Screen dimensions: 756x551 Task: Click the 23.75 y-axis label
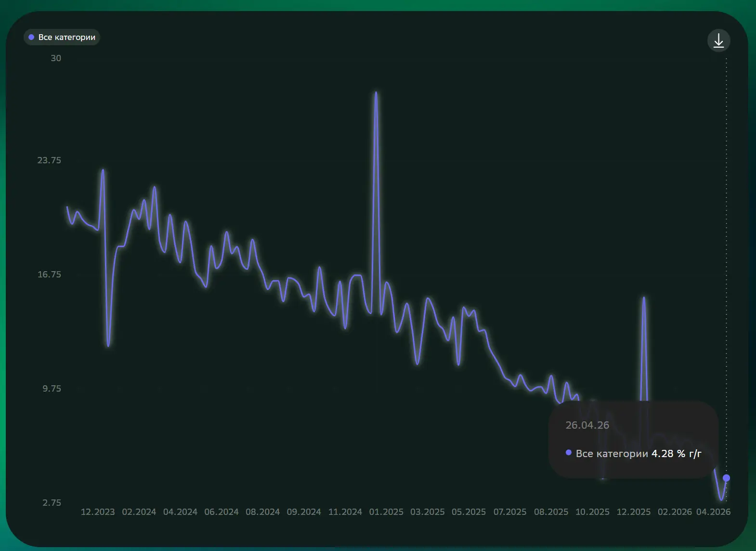pyautogui.click(x=49, y=160)
